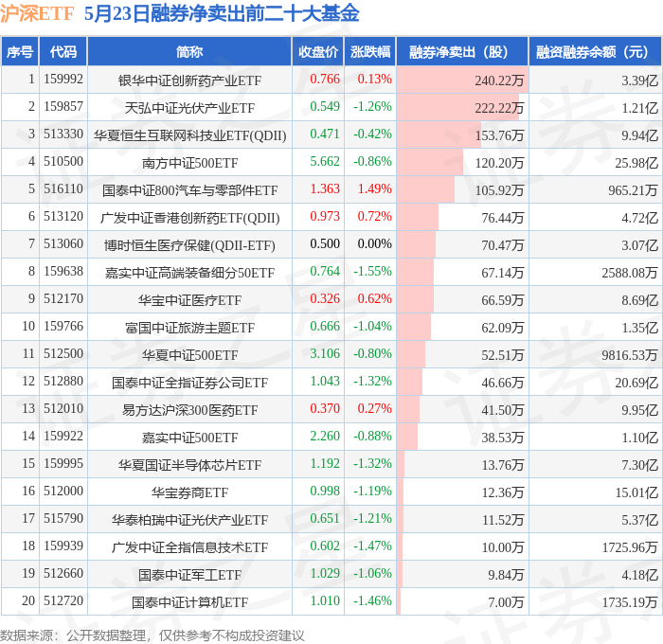Select 华泰柏瑞中证光伏产业ETF
Image resolution: width=663 pixels, height=644 pixels.
click(x=189, y=520)
